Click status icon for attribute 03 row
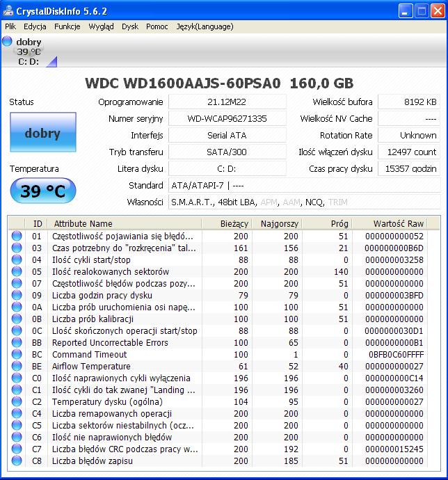Viewport: 448px width, 480px height. [17, 248]
